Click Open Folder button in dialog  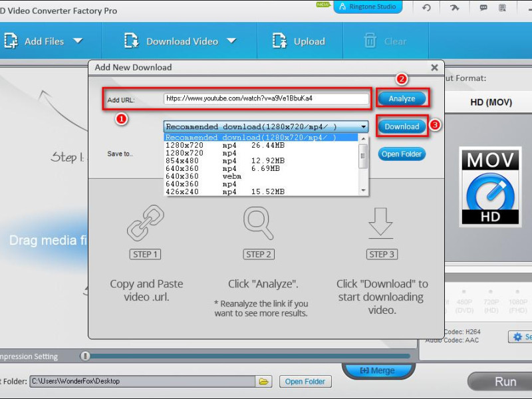click(x=402, y=154)
